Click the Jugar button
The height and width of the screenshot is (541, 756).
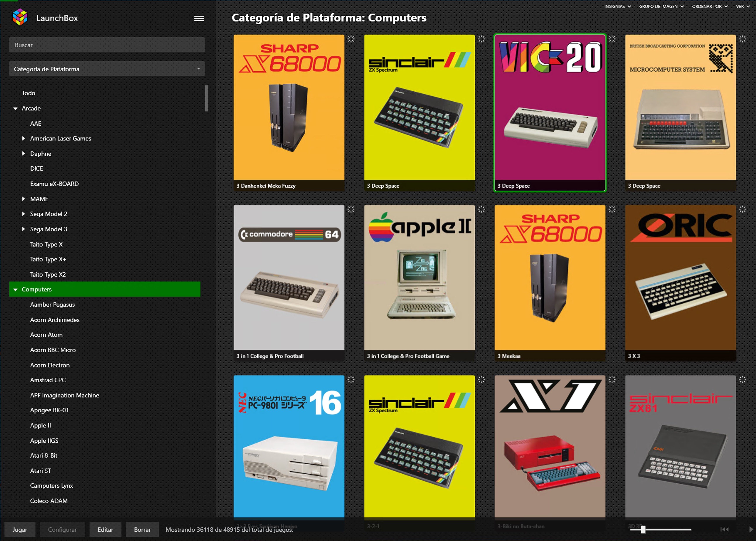(20, 530)
